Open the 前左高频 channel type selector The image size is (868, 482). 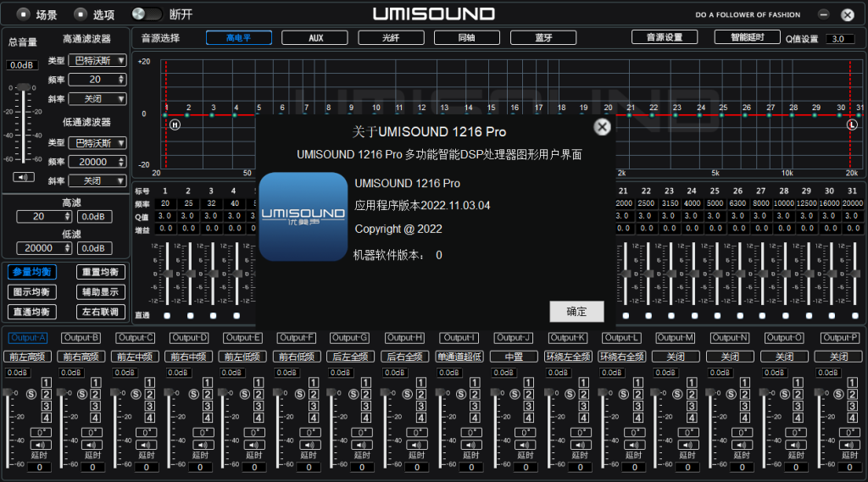tap(28, 357)
